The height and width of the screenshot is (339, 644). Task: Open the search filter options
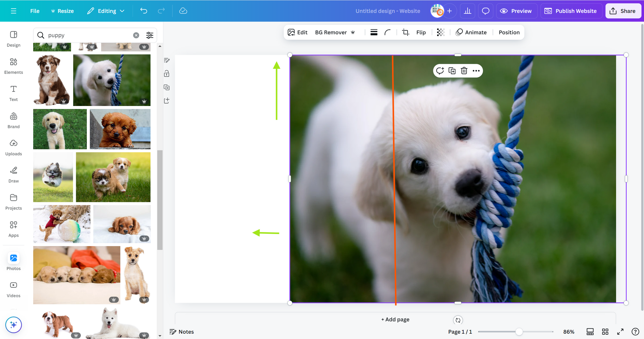[150, 35]
